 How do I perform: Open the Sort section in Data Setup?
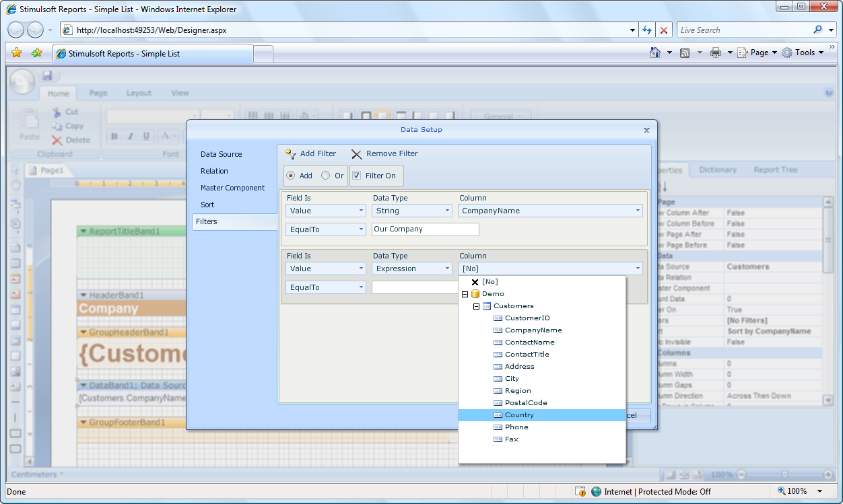click(x=207, y=205)
